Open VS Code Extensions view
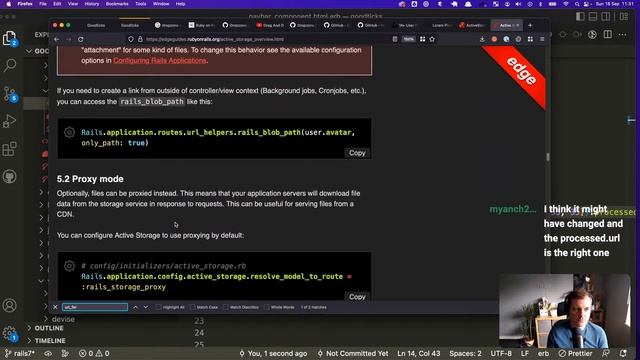 tap(9, 149)
